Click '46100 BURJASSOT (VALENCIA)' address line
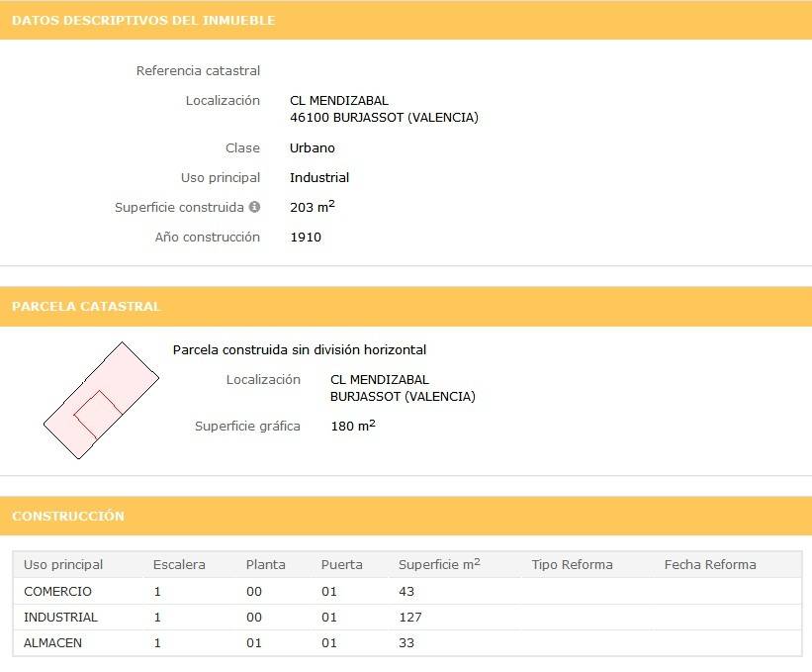Screen dimensions: 812x672 pyautogui.click(x=385, y=118)
